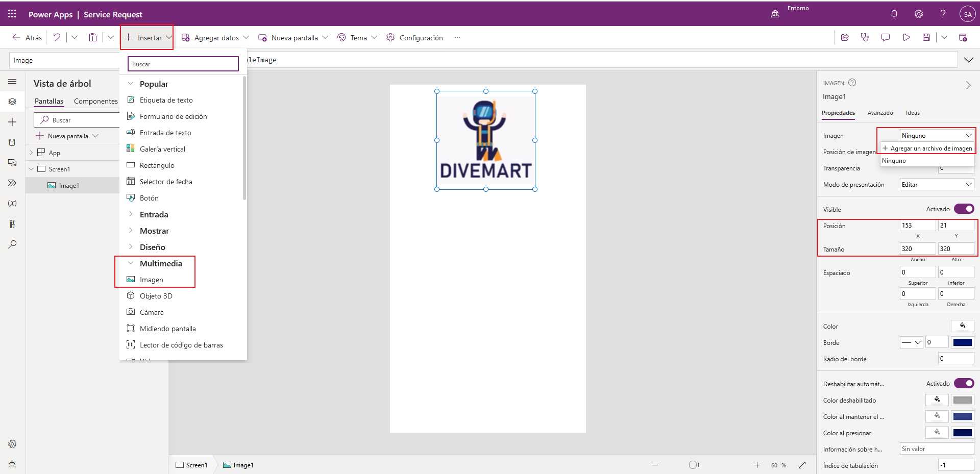
Task: Click the border color swatch
Action: [x=962, y=342]
